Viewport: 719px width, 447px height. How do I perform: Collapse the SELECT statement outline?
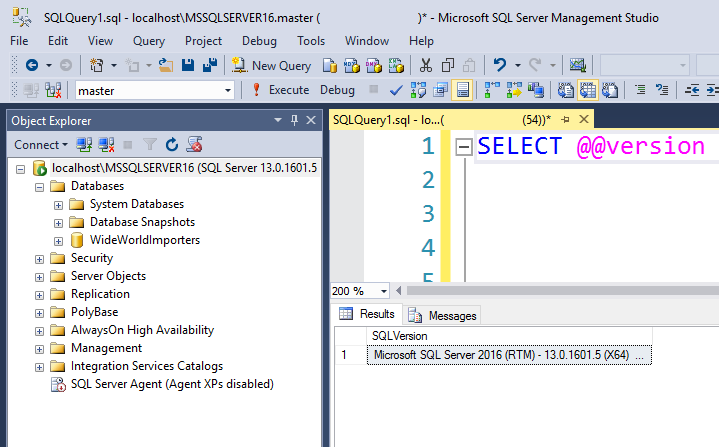pos(464,147)
